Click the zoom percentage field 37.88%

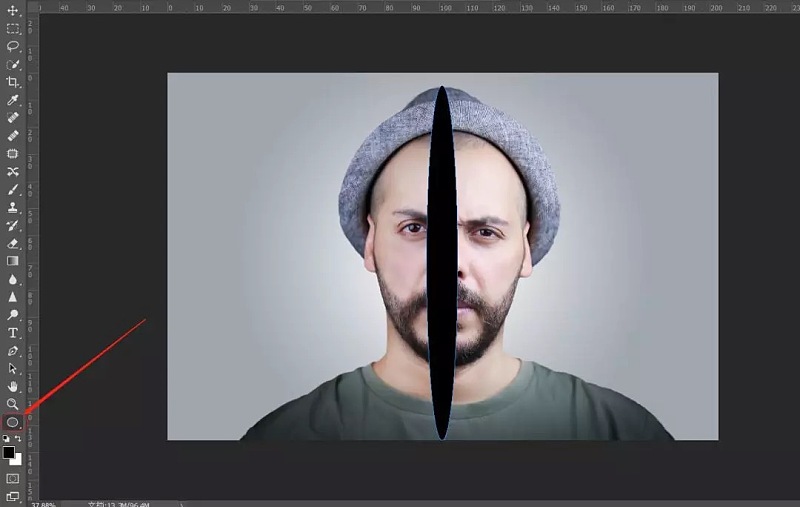click(43, 504)
